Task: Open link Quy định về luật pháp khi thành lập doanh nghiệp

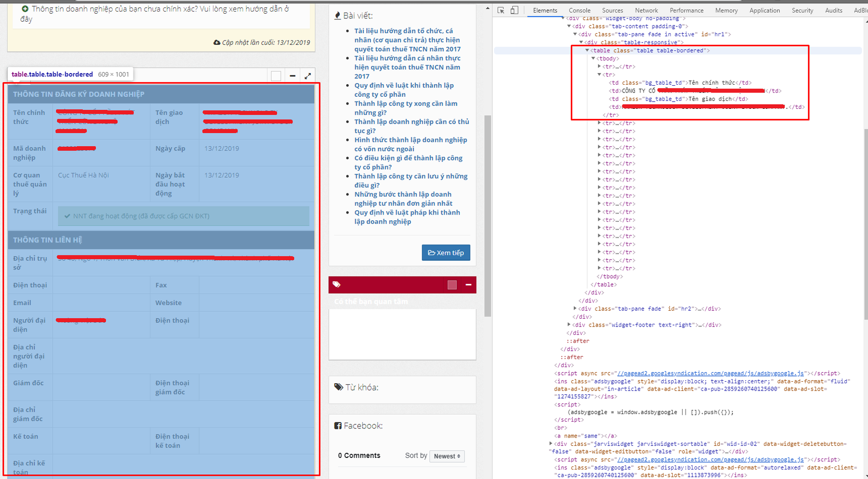Action: [x=407, y=217]
